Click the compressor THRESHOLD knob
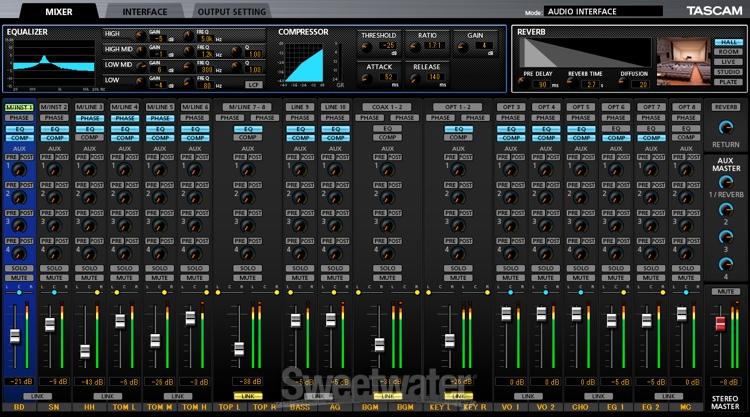The height and width of the screenshot is (417, 750). 366,47
